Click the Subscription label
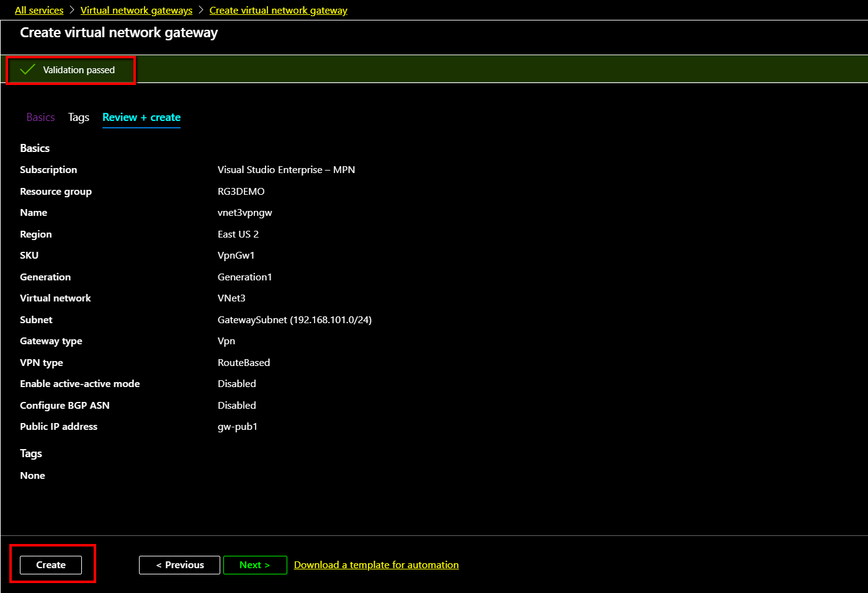 (48, 170)
